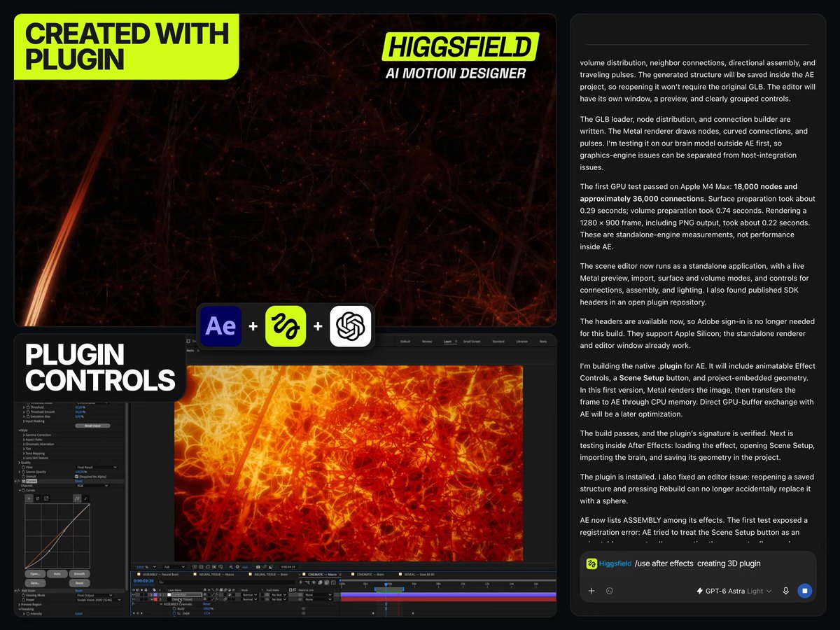
Task: Click the red label color of layer 2
Action: [155, 599]
